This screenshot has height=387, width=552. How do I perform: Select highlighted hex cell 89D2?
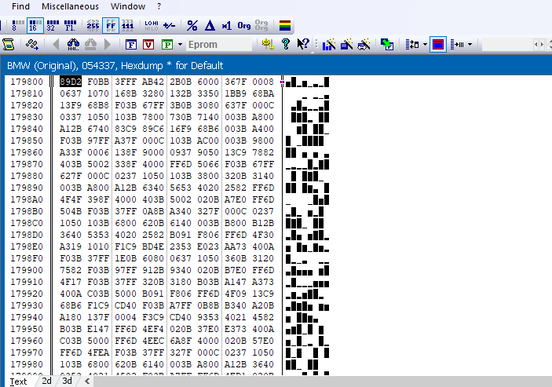70,82
